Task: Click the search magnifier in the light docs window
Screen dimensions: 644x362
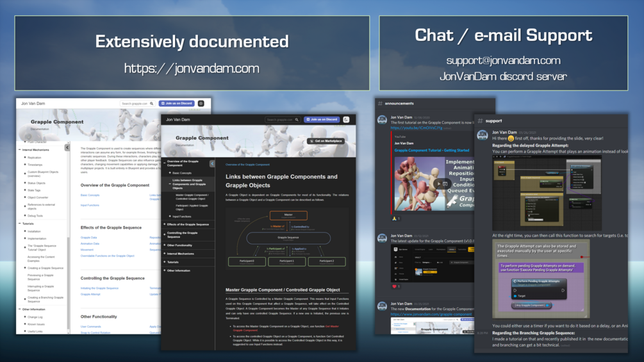Action: point(152,103)
